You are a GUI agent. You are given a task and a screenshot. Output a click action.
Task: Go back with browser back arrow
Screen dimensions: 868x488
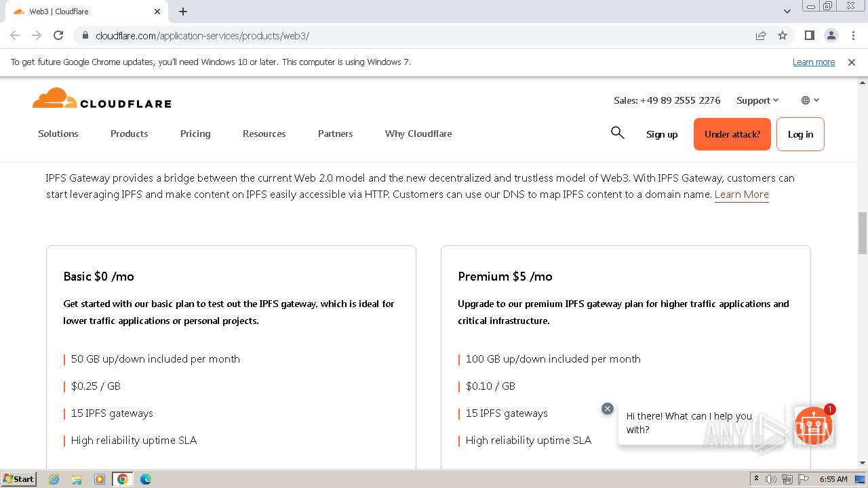15,35
